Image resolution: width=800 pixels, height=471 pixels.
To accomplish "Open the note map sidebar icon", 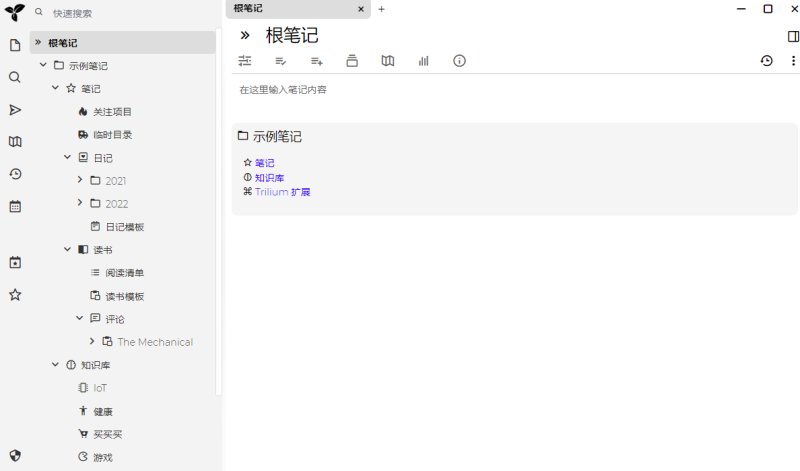I will coord(15,142).
